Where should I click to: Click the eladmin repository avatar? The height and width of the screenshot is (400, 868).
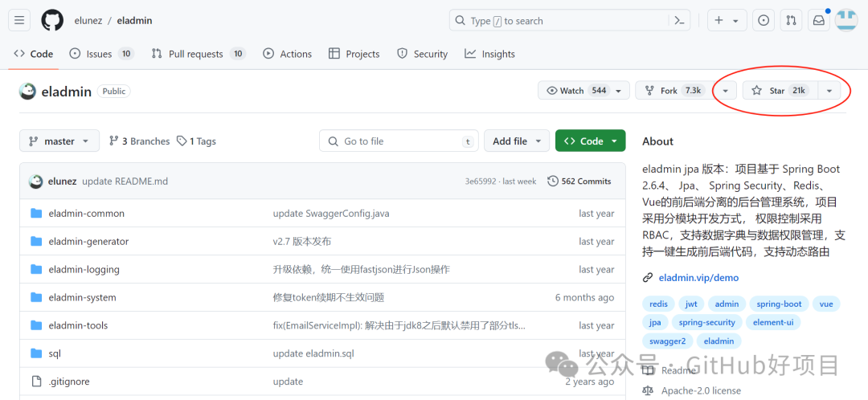27,92
